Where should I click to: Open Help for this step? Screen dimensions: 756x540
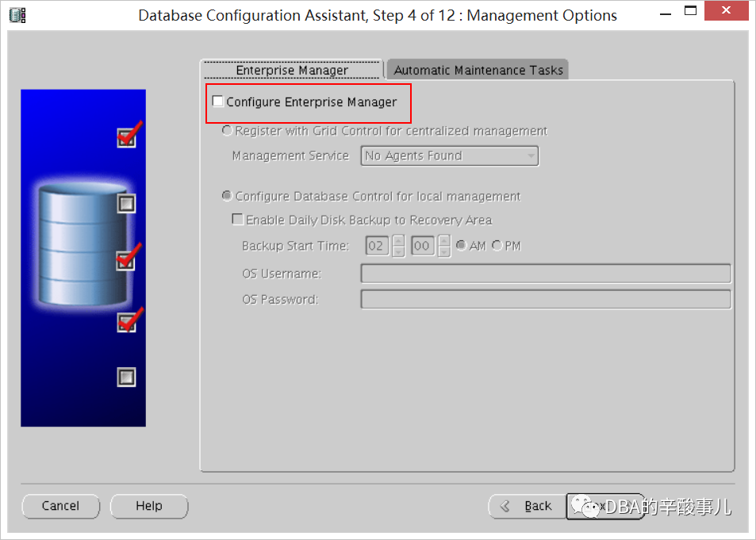pos(149,506)
